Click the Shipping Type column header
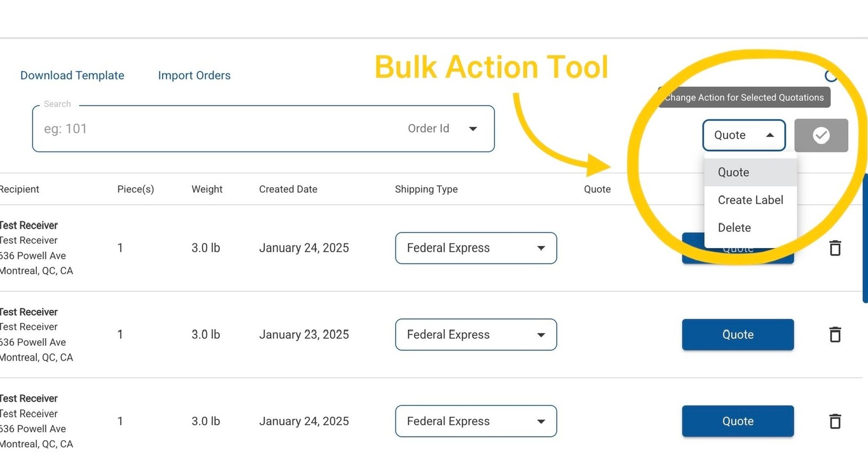The image size is (868, 461). (426, 189)
